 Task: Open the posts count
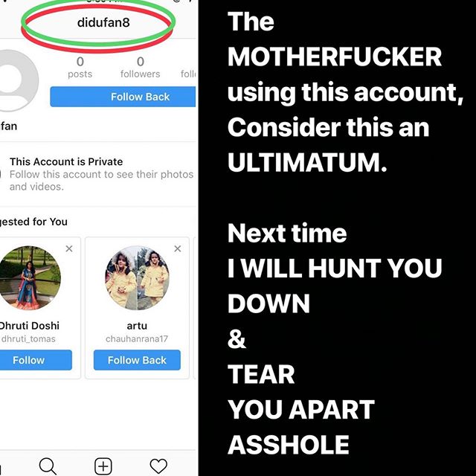tap(80, 68)
